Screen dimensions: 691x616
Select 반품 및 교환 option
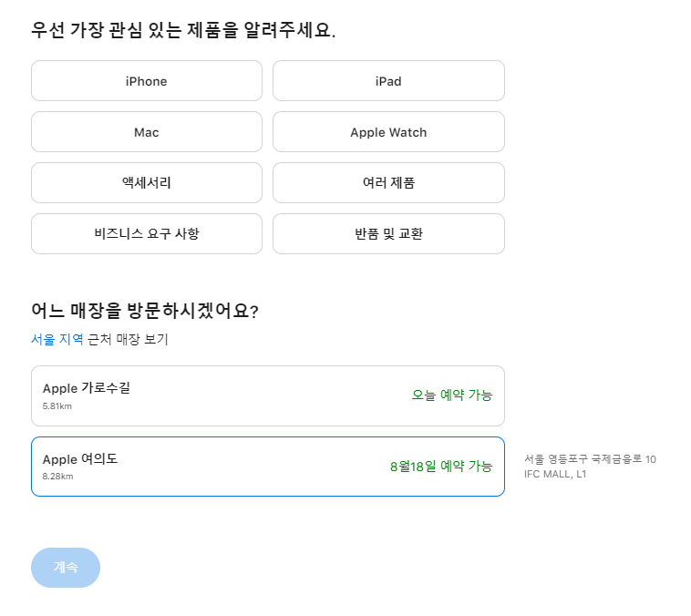click(388, 234)
